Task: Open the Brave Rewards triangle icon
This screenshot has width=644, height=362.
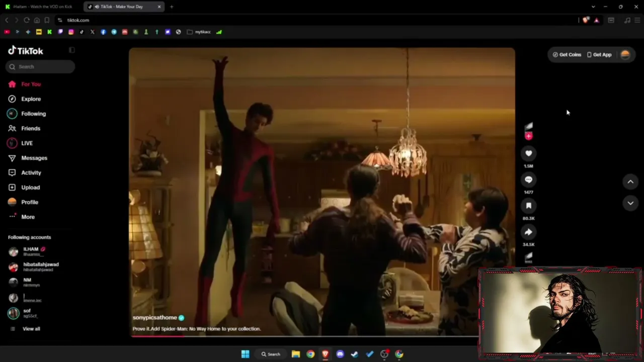Action: click(596, 20)
